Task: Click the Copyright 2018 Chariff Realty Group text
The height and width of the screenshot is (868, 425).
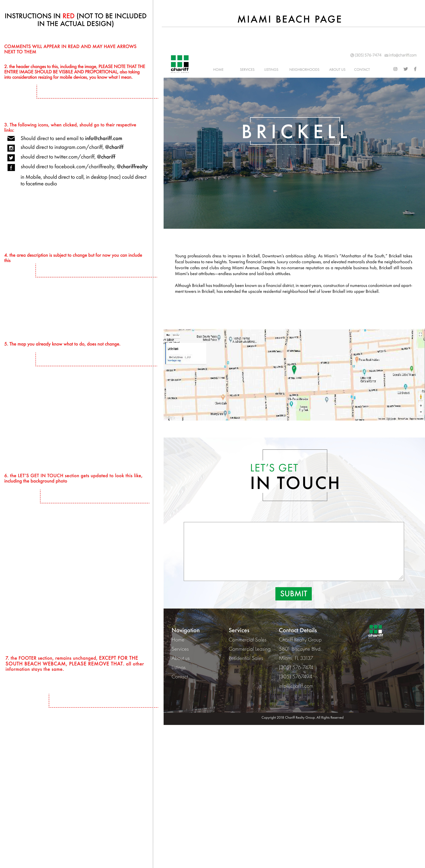Action: coord(302,718)
